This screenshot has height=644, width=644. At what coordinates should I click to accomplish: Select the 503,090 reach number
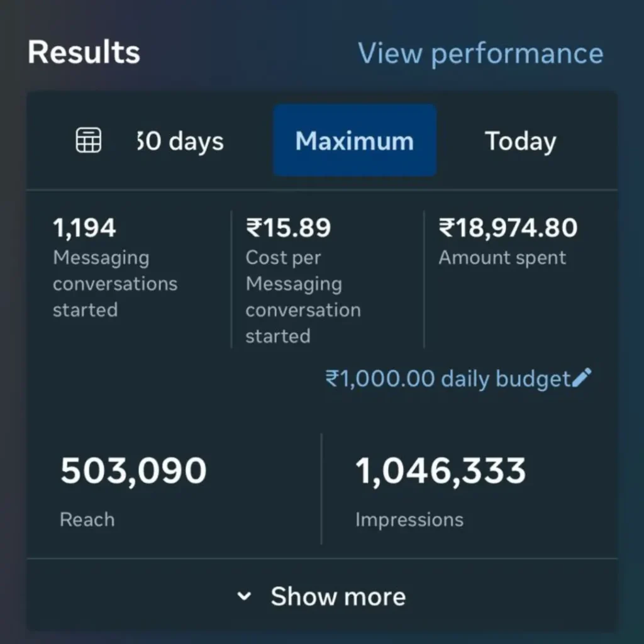[133, 470]
